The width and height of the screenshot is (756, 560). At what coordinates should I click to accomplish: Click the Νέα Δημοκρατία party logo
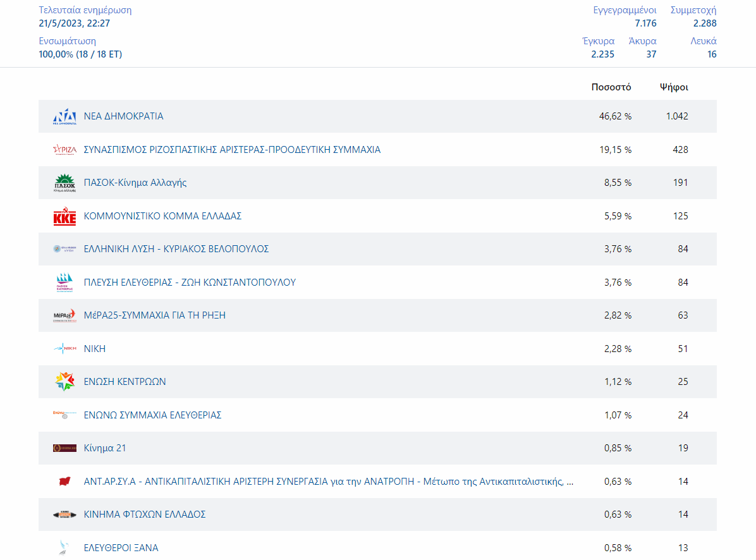coord(64,117)
